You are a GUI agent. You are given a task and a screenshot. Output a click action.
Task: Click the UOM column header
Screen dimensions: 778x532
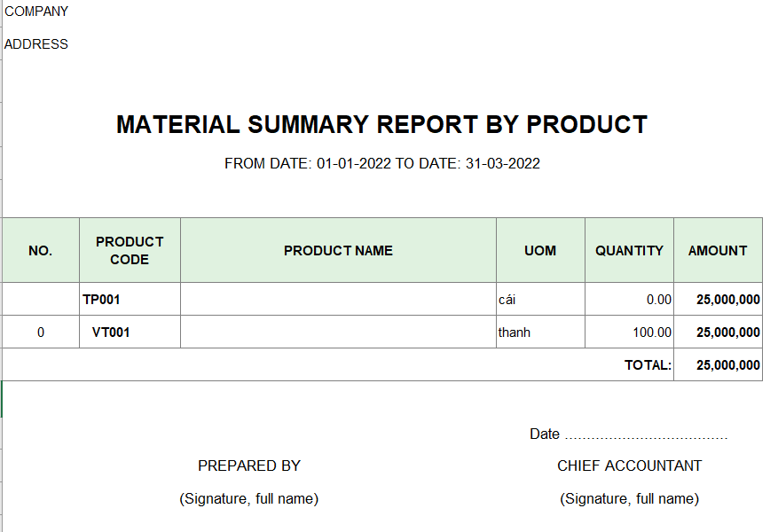tap(540, 250)
